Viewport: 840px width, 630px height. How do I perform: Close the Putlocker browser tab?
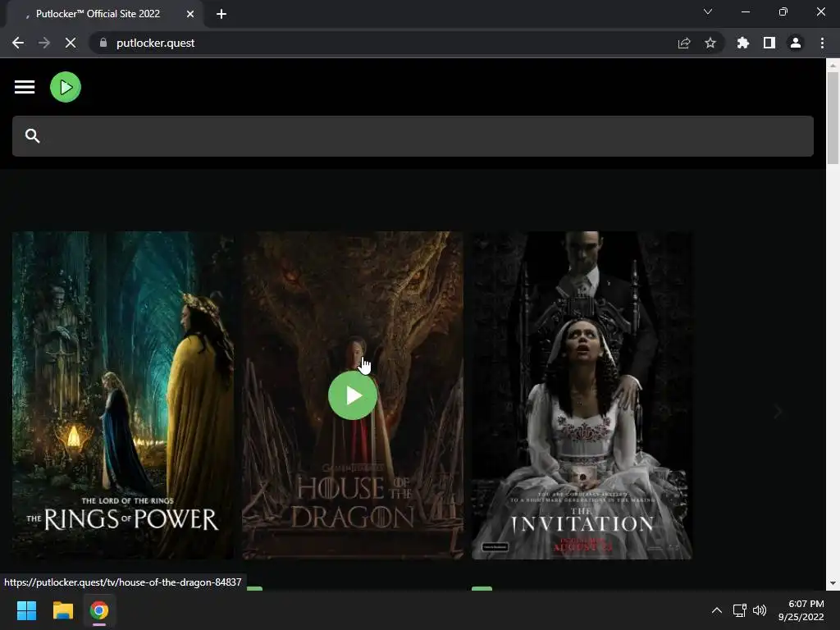(190, 14)
